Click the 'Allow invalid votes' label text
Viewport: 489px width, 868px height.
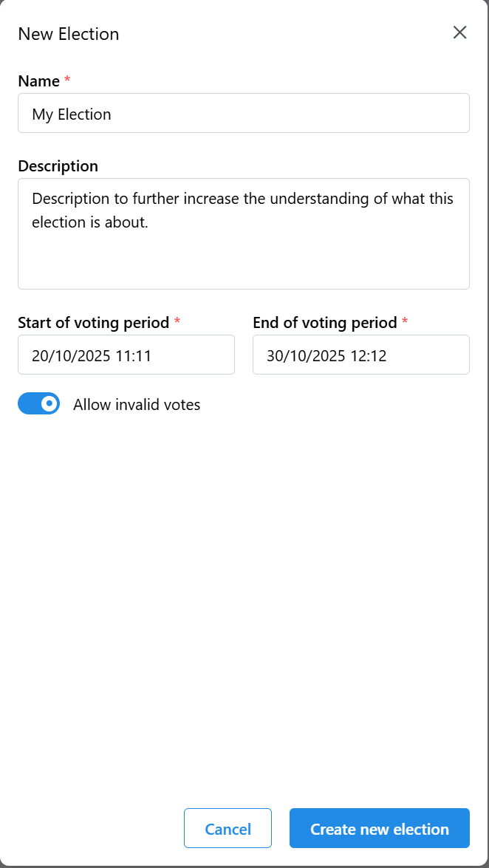pos(137,404)
